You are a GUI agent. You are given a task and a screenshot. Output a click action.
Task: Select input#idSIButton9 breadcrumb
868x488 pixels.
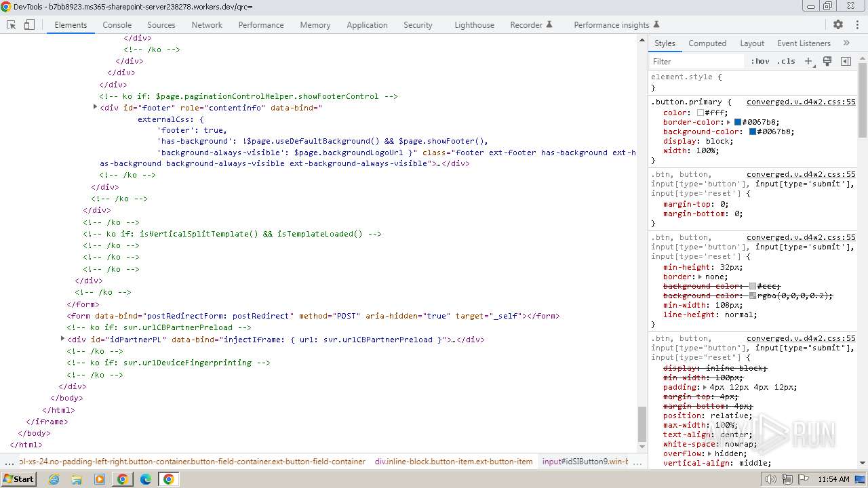point(585,462)
